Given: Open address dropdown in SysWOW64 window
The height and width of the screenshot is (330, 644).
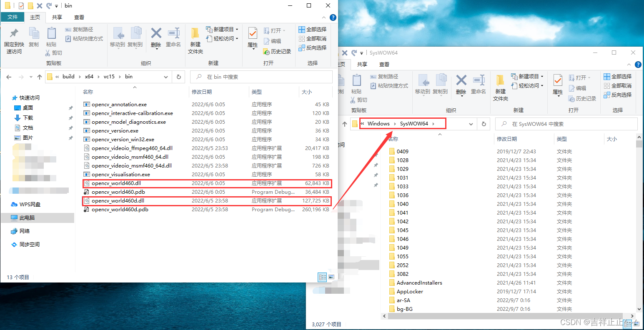Looking at the screenshot, I should [471, 124].
